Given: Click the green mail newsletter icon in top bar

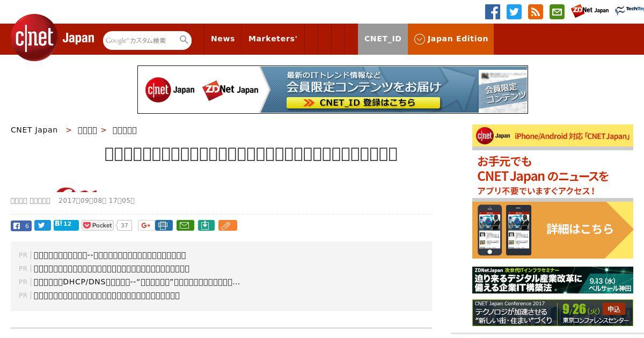Looking at the screenshot, I should [557, 12].
